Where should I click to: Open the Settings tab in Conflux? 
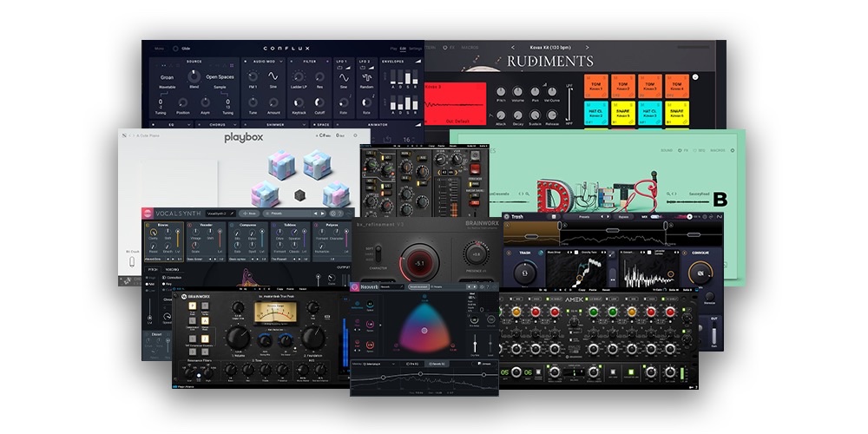click(417, 49)
